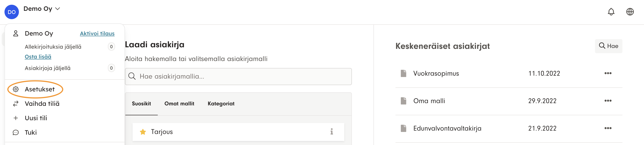The image size is (644, 145).
Task: Click the info icon on Tarjous
Action: tap(331, 131)
